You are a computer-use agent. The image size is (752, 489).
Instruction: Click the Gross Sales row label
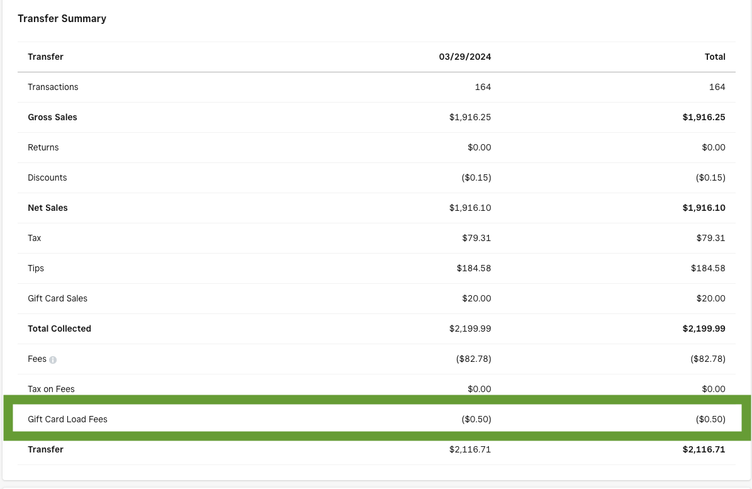tap(52, 117)
